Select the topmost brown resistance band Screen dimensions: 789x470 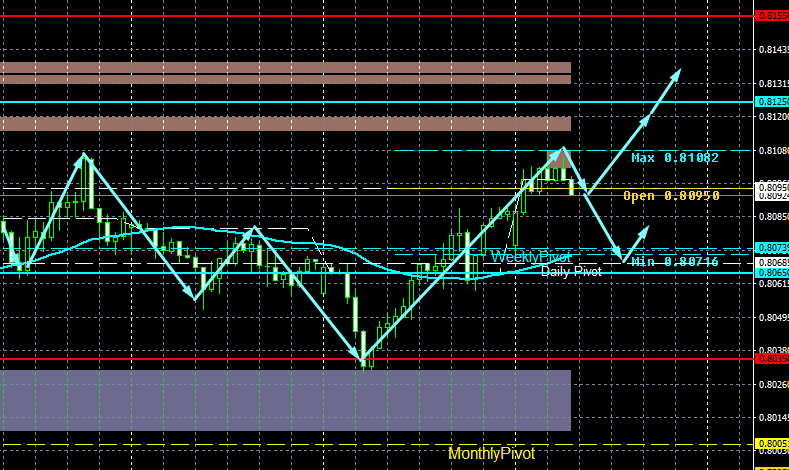click(285, 67)
